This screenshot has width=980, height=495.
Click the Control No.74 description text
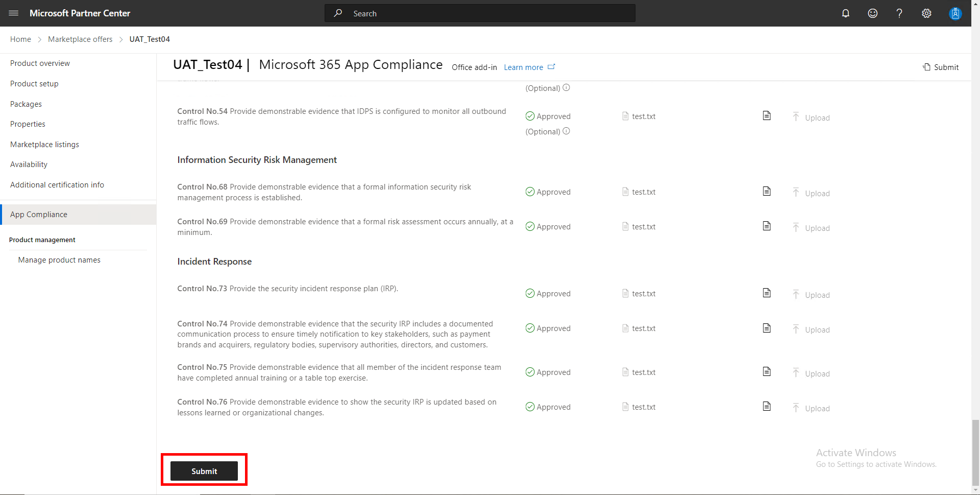pyautogui.click(x=335, y=334)
